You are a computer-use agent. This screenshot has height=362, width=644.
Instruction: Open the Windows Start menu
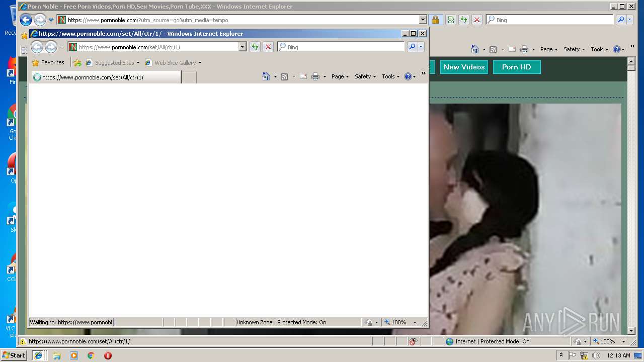(x=14, y=355)
